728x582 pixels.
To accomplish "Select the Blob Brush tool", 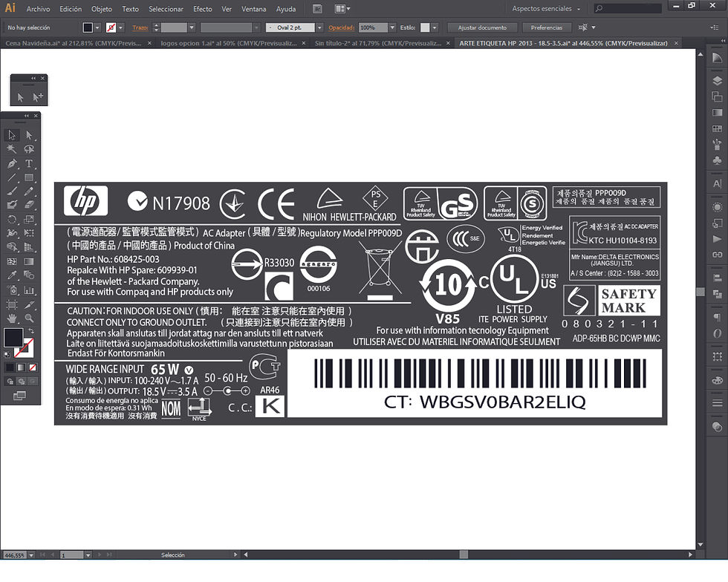I will tap(12, 205).
